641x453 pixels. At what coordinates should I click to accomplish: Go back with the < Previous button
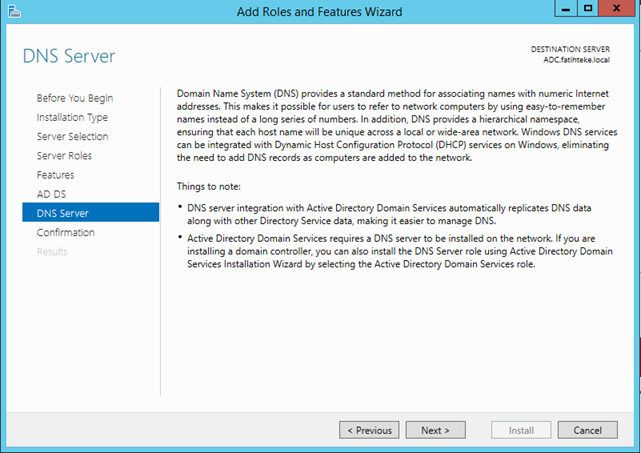click(369, 430)
